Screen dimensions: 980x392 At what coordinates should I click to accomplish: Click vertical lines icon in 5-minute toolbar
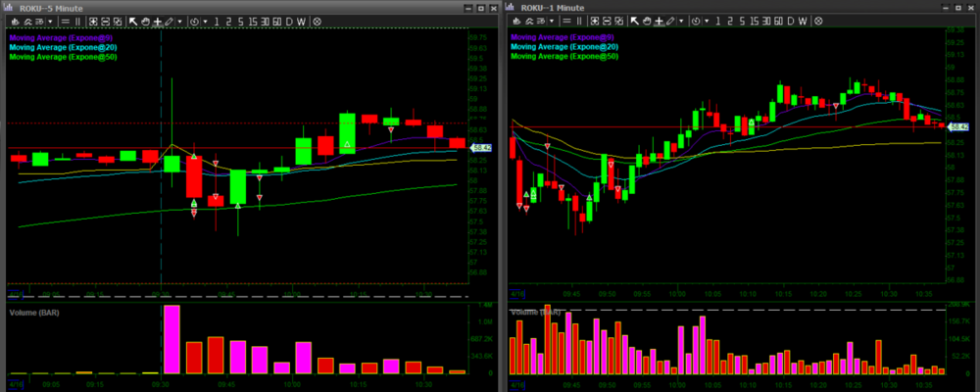point(77,22)
